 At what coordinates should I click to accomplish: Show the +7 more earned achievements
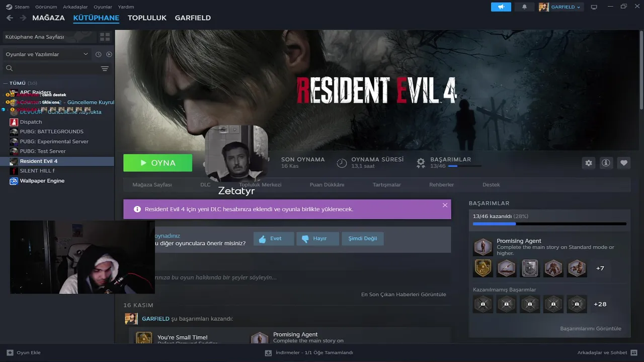(x=600, y=268)
